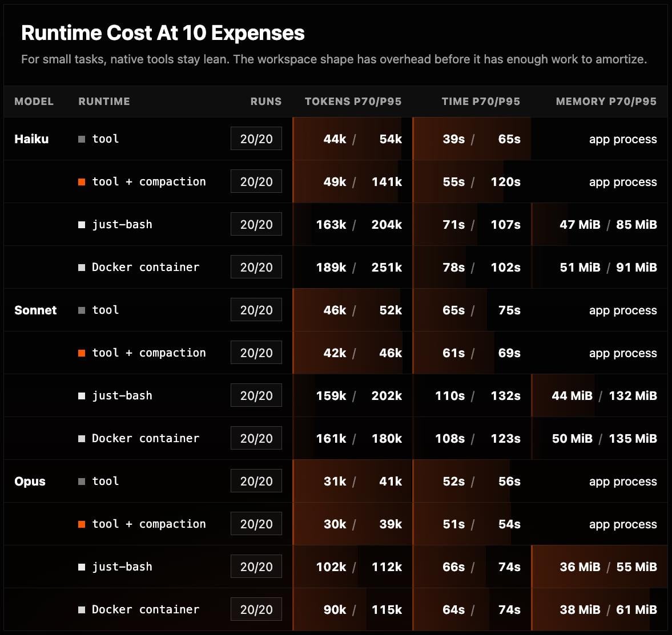Click app process in Opus tool + compaction row
This screenshot has height=635, width=672.
pyautogui.click(x=623, y=524)
